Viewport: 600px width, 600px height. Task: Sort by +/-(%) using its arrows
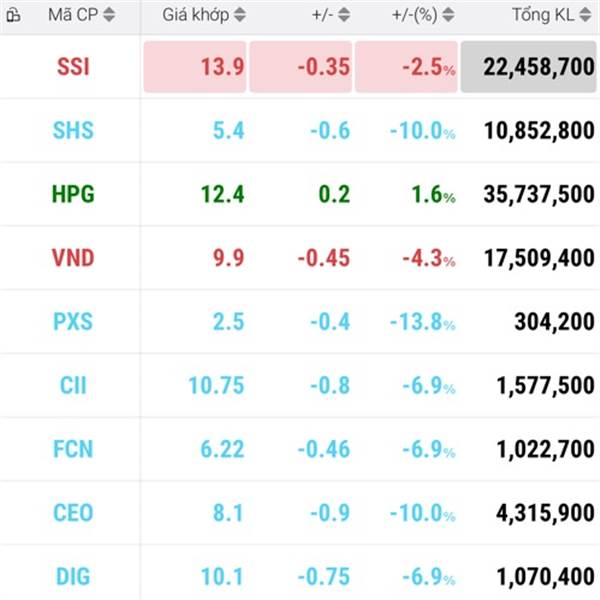pos(449,16)
